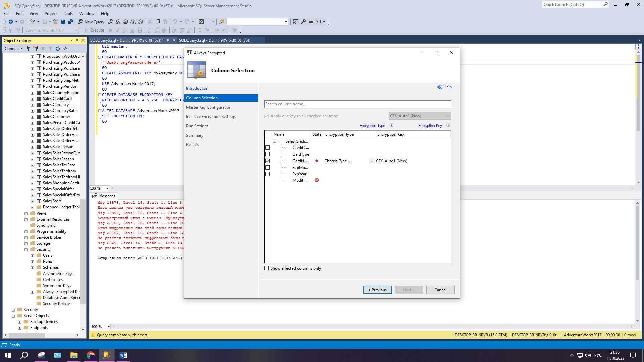Open the editor zoom 100 % dropdown
Viewport: 644px width, 362px height.
point(107,188)
